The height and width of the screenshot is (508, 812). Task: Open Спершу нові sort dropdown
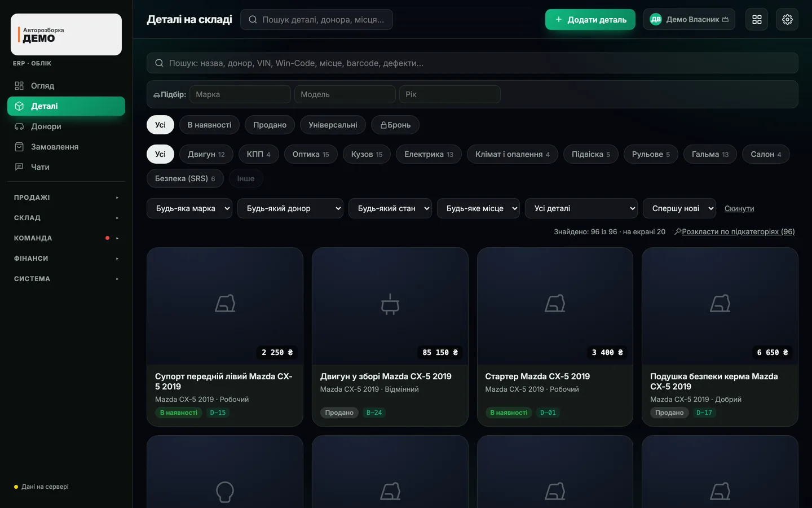tap(679, 208)
